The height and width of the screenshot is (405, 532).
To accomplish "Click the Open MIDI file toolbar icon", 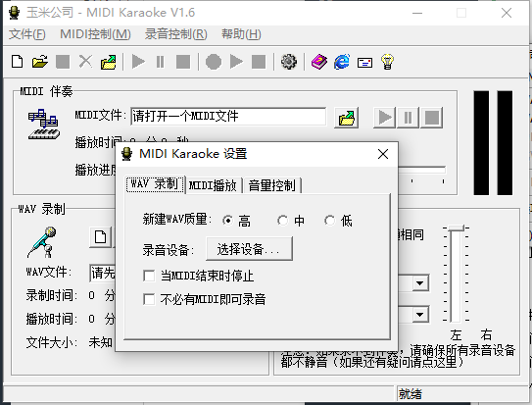I will point(109,62).
